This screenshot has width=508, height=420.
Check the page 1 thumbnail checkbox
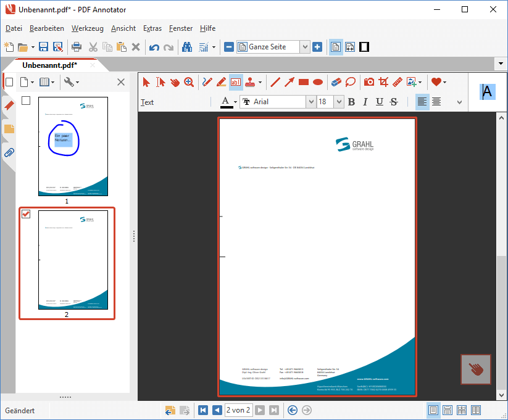26,101
